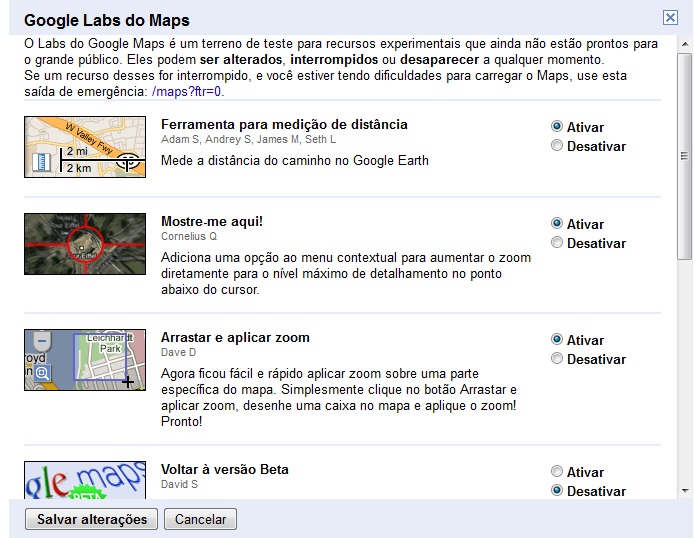
Task: Select Desativar for Mostre-me aqui!
Action: pos(557,242)
